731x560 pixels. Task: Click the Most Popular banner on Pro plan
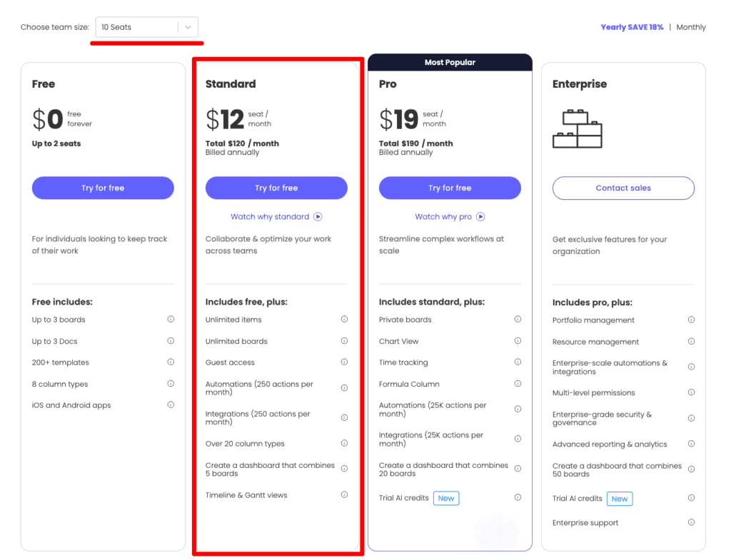(450, 62)
